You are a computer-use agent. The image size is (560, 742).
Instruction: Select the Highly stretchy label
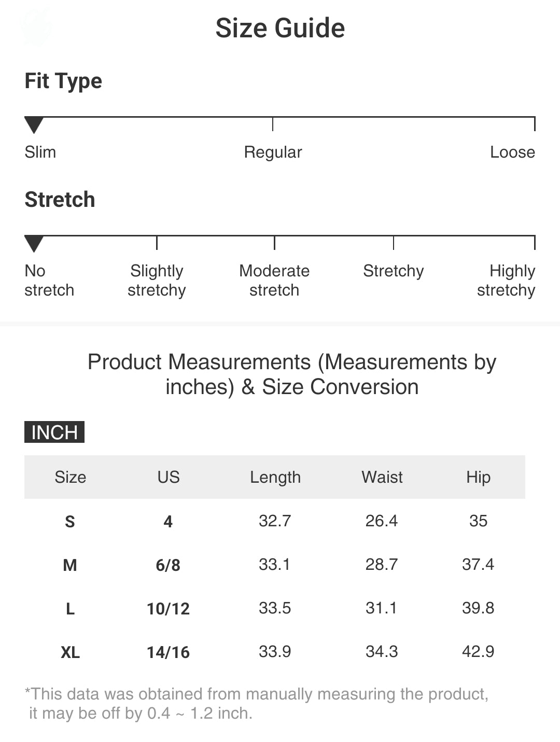click(x=506, y=280)
